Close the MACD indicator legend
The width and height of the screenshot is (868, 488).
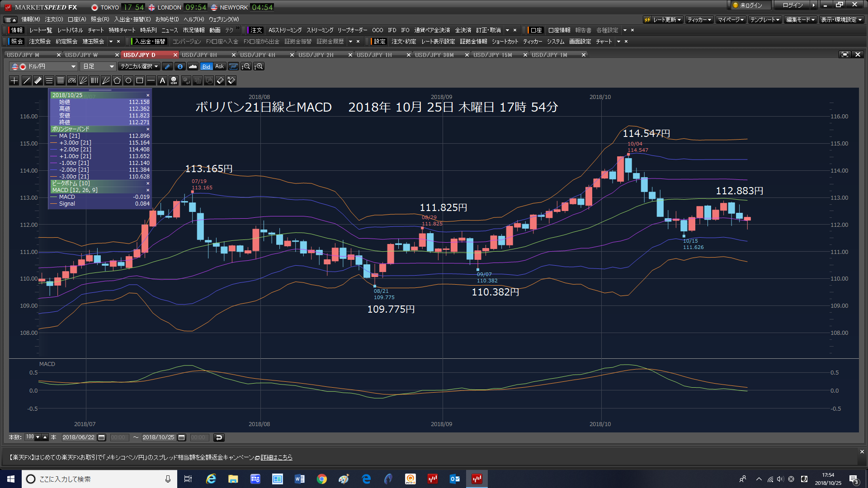click(x=148, y=190)
